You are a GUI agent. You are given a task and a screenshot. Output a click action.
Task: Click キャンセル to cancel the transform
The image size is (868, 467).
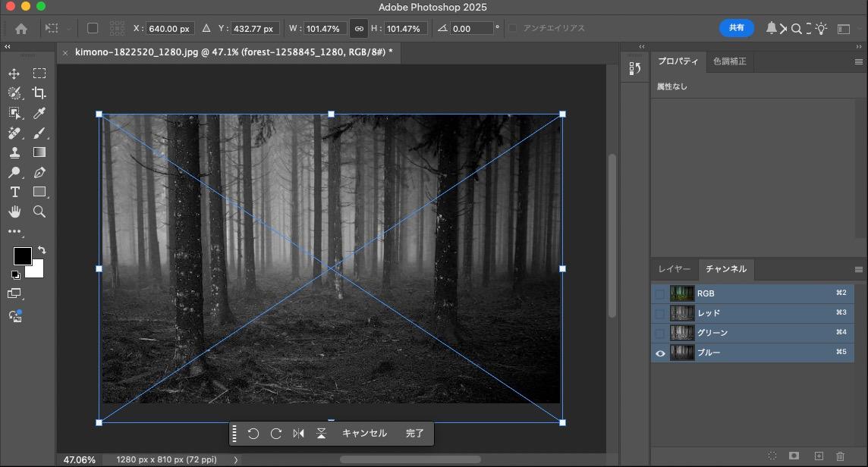[364, 434]
